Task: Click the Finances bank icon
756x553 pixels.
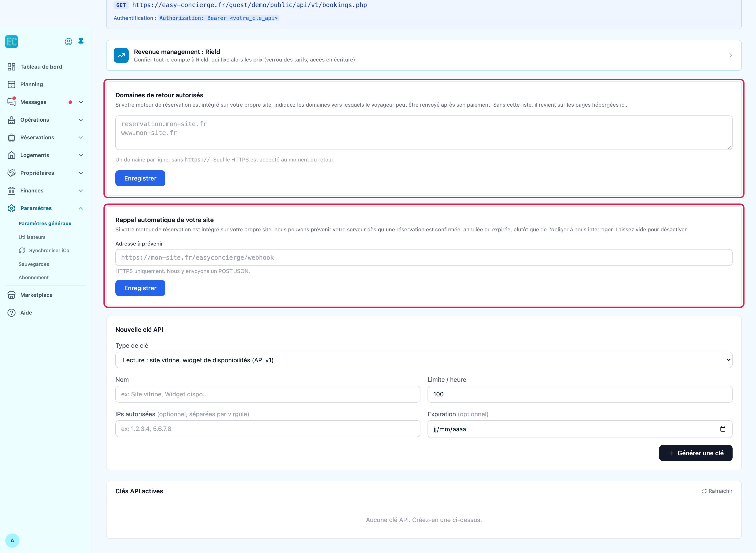Action: (x=11, y=190)
